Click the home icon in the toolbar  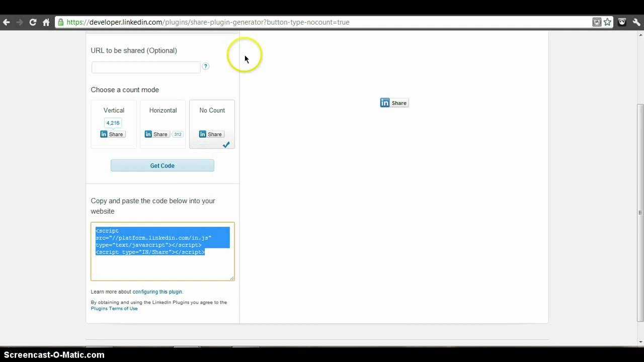(x=45, y=22)
